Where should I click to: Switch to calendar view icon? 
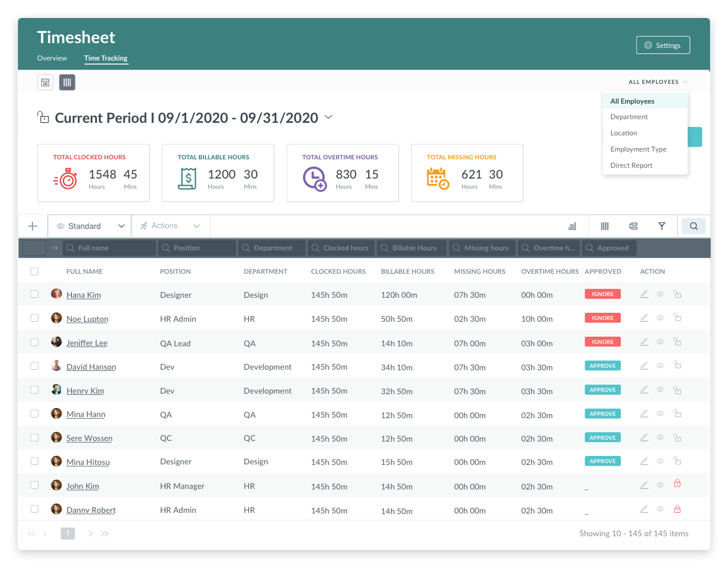[45, 82]
